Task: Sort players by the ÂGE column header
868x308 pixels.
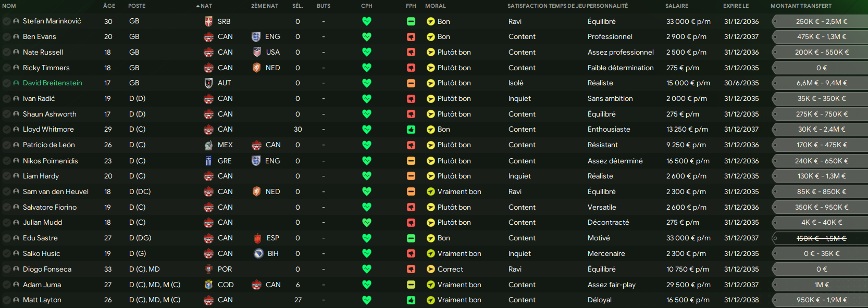Action: 109,6
